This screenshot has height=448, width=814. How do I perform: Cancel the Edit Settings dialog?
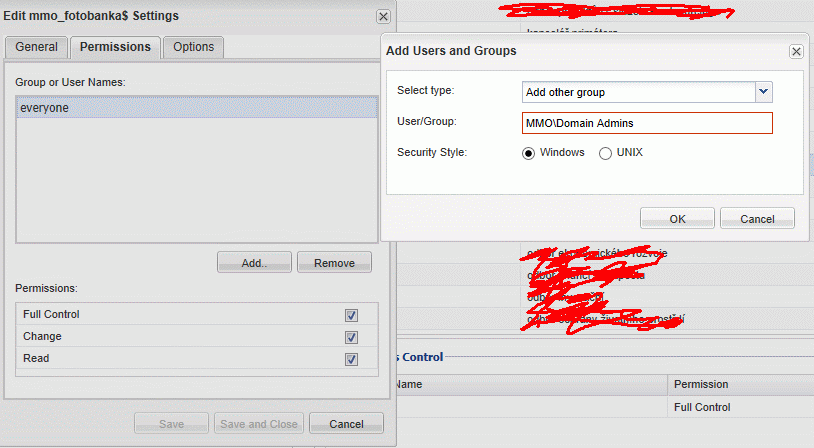346,424
